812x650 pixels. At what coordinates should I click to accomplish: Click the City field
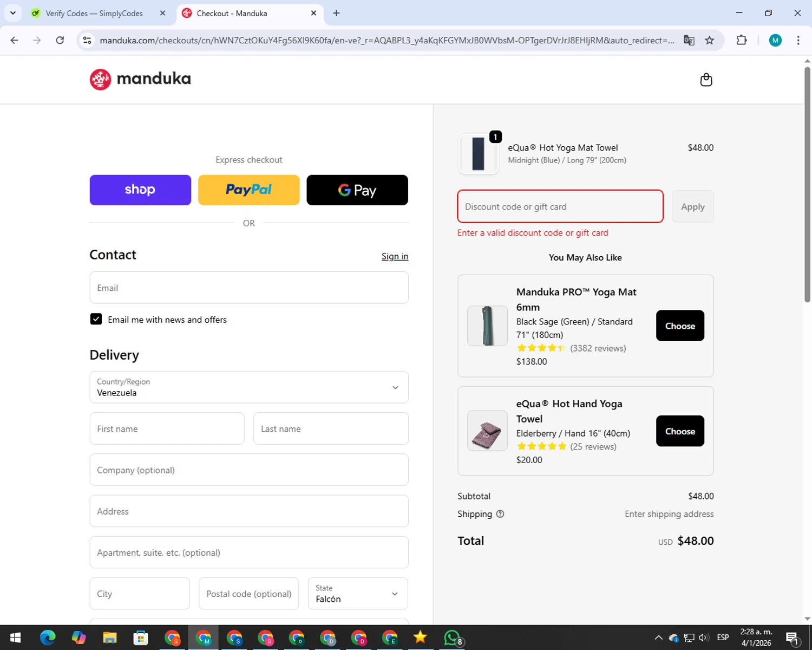tap(140, 594)
